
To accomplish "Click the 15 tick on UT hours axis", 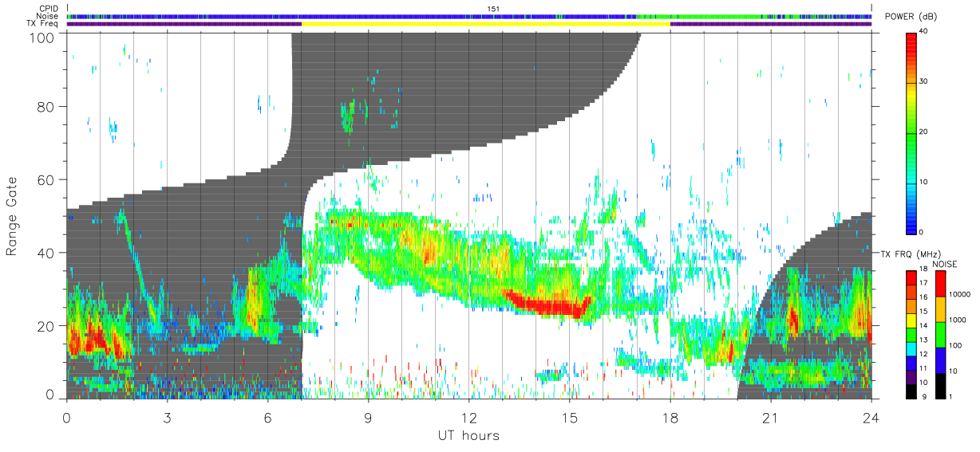I will (x=569, y=417).
